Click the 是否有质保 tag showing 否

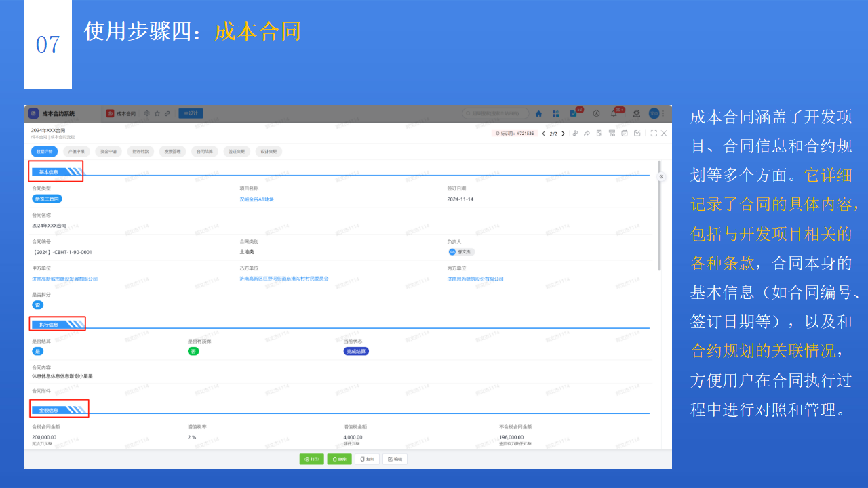point(193,351)
